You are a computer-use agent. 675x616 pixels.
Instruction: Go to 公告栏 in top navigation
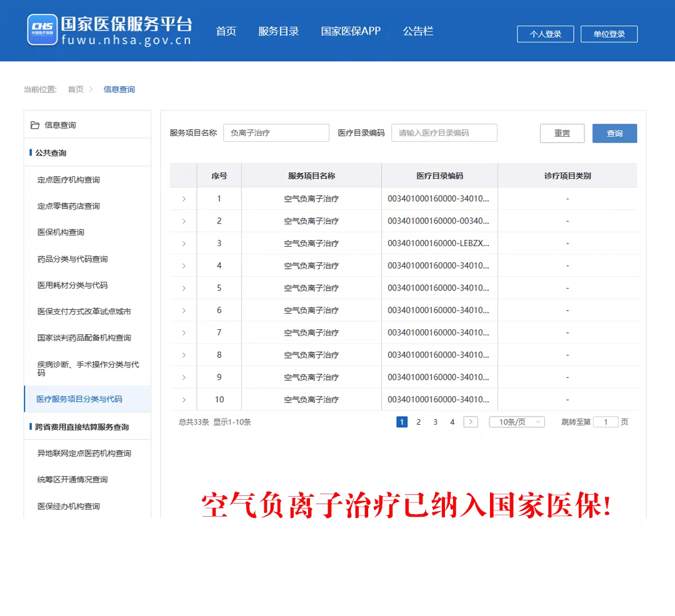(x=418, y=31)
